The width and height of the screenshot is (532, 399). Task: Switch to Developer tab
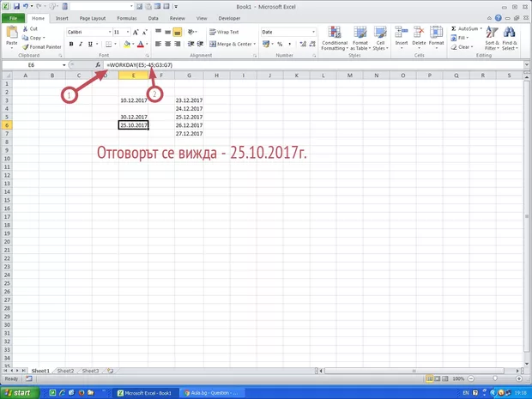(229, 18)
